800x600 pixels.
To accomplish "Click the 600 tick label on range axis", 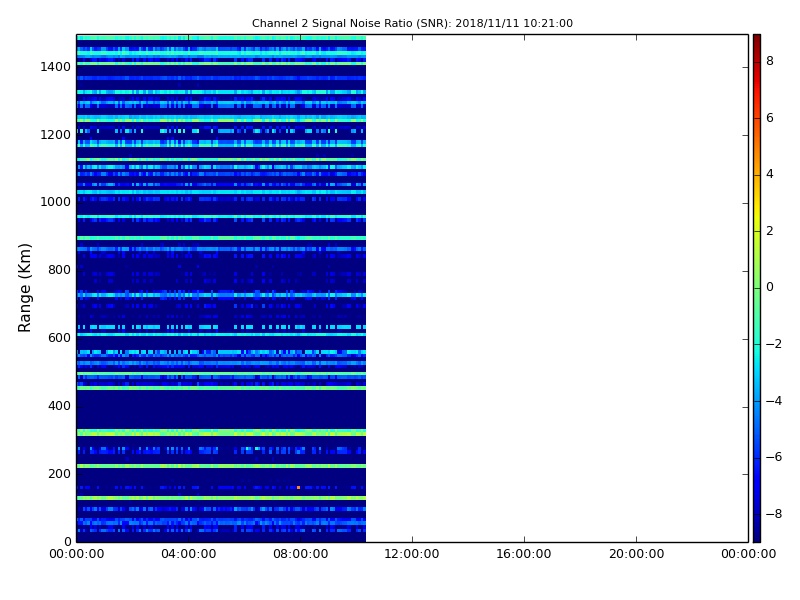I will (x=59, y=338).
